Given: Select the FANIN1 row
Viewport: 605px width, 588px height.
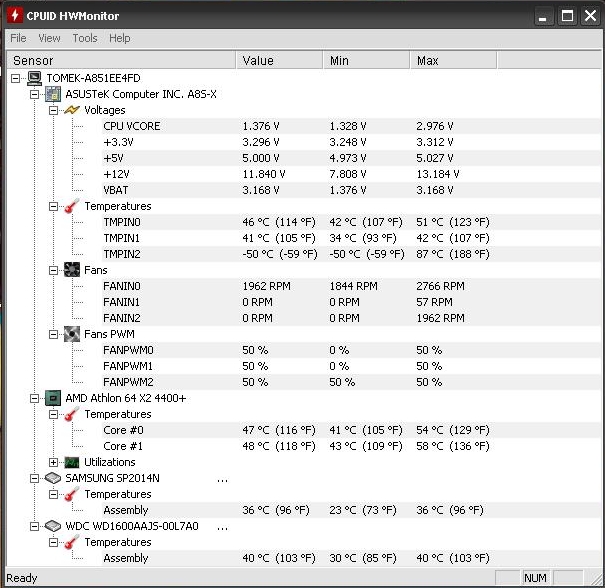Looking at the screenshot, I should coord(351,302).
